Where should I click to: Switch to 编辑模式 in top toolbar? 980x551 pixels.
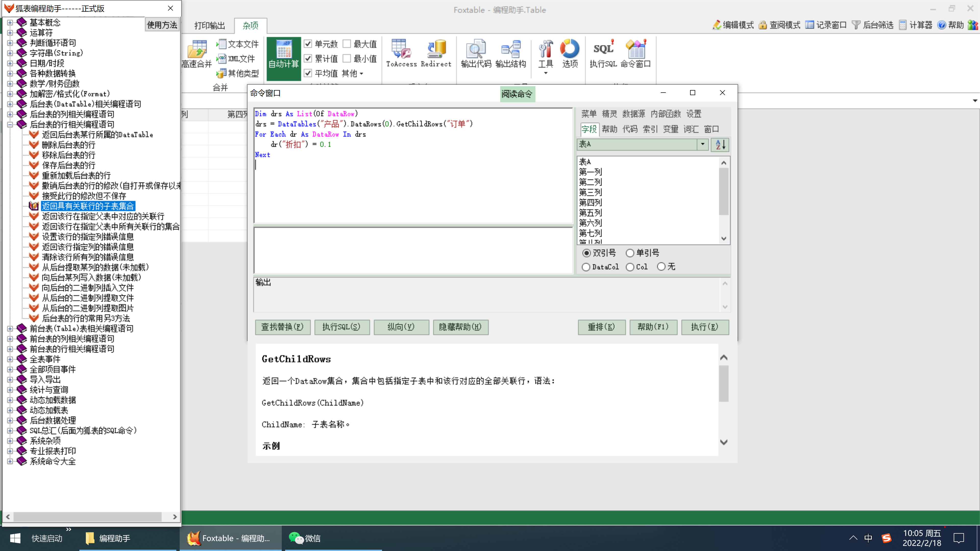tap(733, 25)
